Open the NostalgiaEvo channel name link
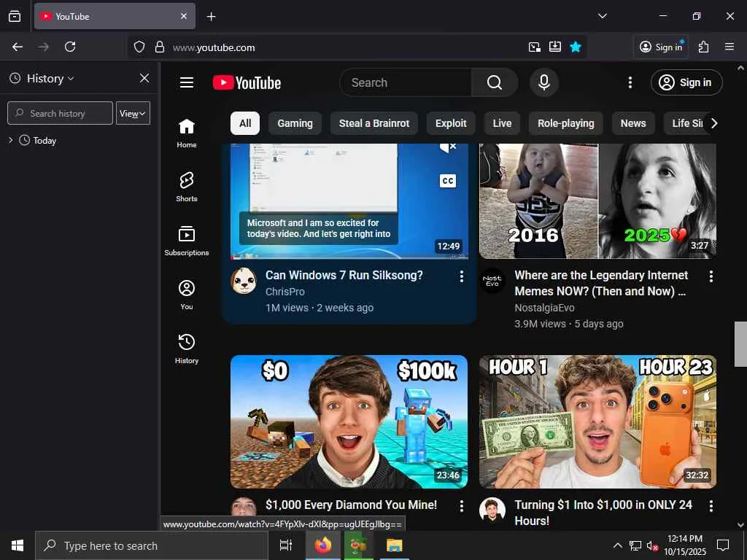This screenshot has width=747, height=560. 544,308
